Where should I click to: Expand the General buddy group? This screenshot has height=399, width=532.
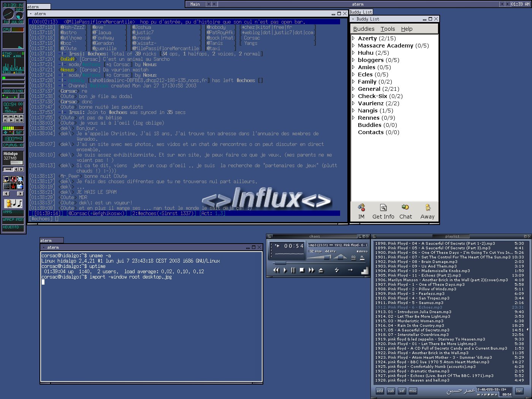353,89
